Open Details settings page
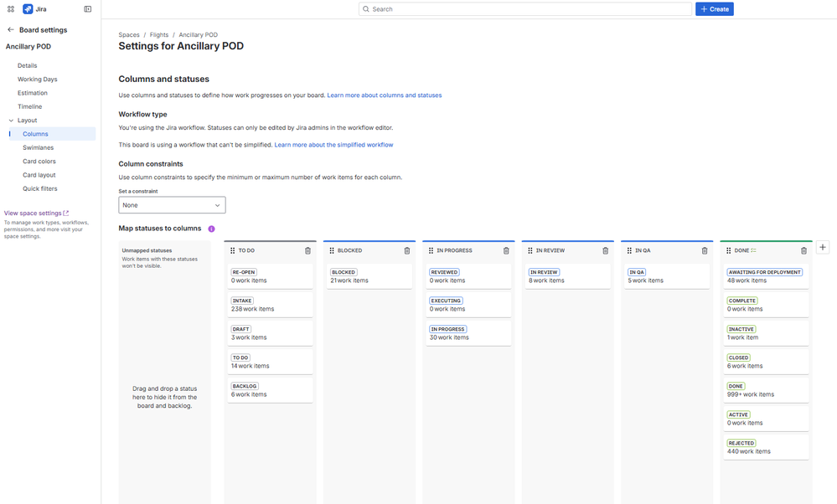 click(27, 65)
